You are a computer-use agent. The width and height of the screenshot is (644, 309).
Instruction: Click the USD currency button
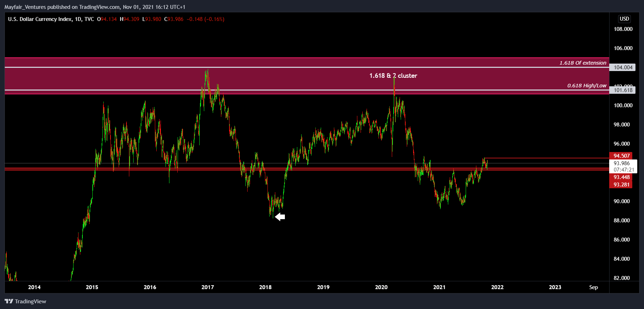tap(624, 19)
